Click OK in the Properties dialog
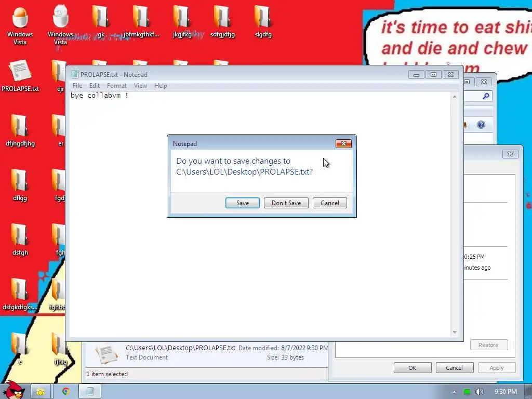The image size is (532, 399). click(412, 368)
